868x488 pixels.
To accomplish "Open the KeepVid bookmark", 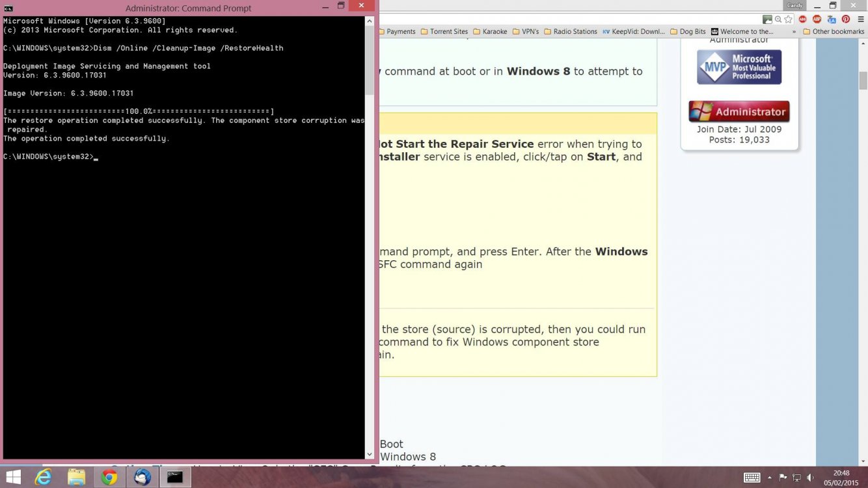I will 634,31.
